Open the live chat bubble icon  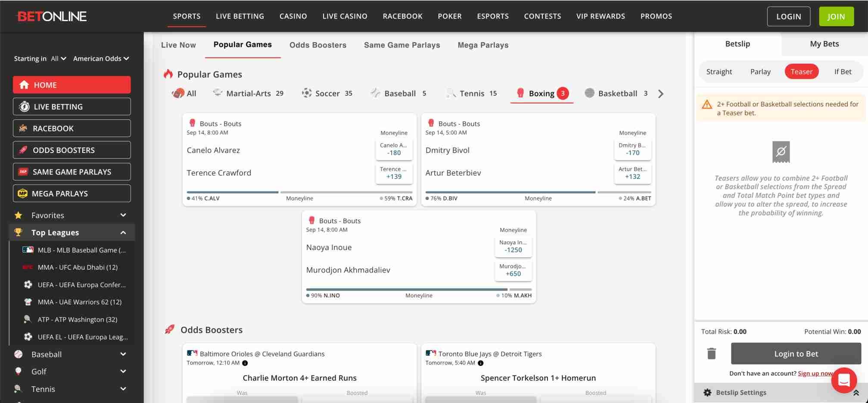[x=844, y=380]
